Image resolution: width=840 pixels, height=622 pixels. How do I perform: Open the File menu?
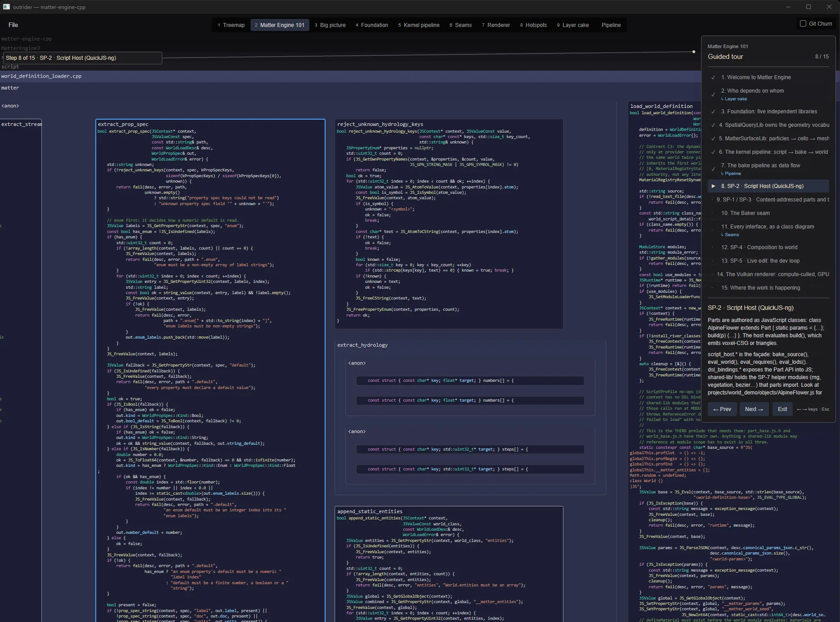tap(13, 25)
